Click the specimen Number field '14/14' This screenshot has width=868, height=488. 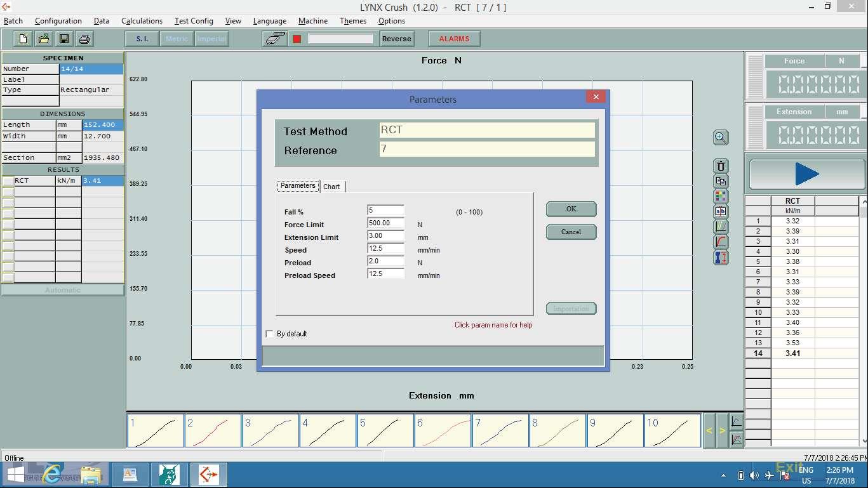click(91, 69)
